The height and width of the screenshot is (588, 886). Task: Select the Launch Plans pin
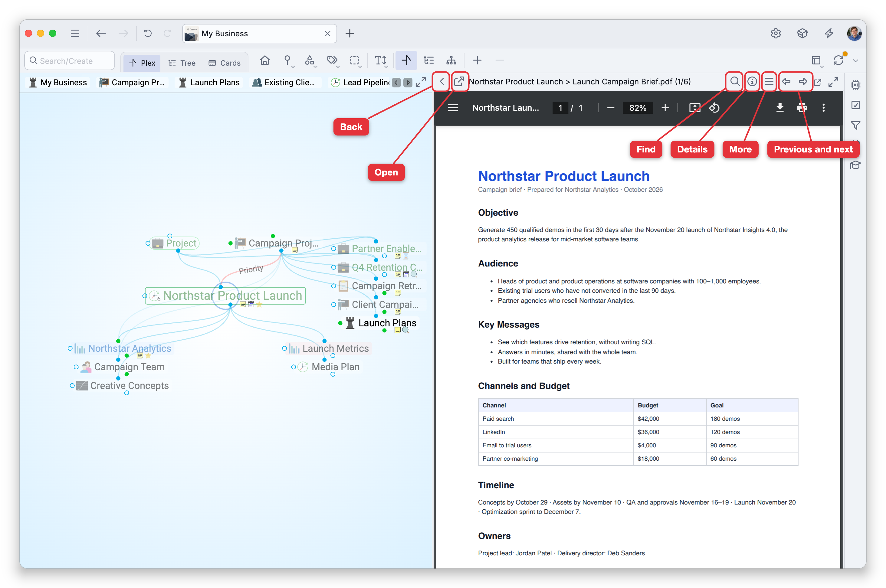tap(209, 83)
